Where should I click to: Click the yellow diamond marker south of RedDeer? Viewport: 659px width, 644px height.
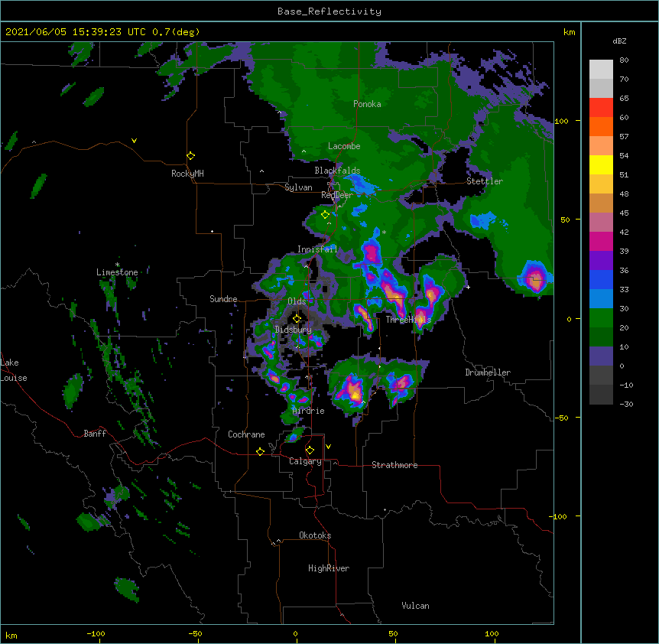point(325,215)
